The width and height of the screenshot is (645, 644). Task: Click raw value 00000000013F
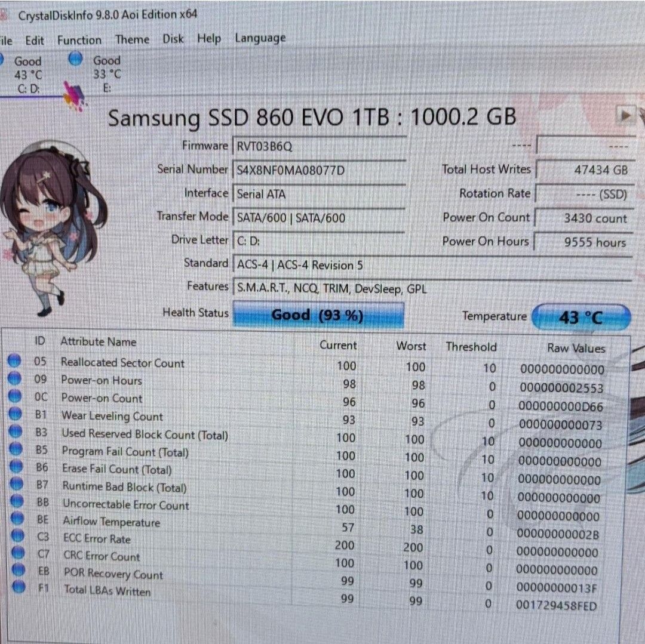(x=557, y=588)
